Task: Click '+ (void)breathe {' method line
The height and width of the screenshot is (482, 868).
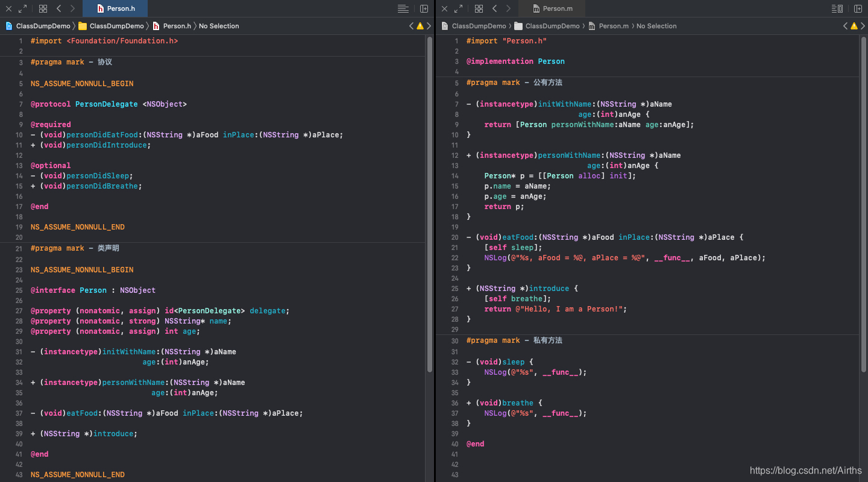Action: pyautogui.click(x=505, y=403)
